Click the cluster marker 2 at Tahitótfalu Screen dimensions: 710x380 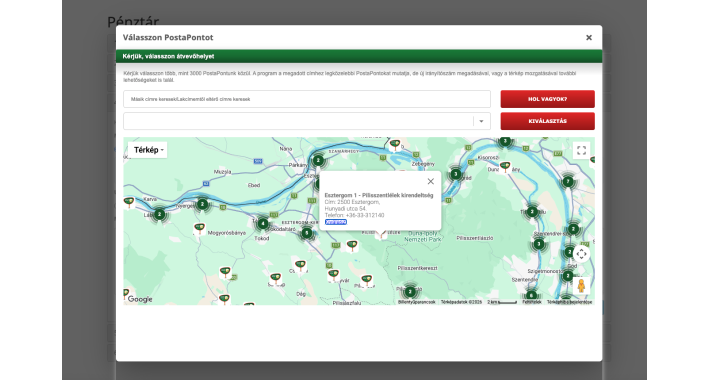[532, 212]
